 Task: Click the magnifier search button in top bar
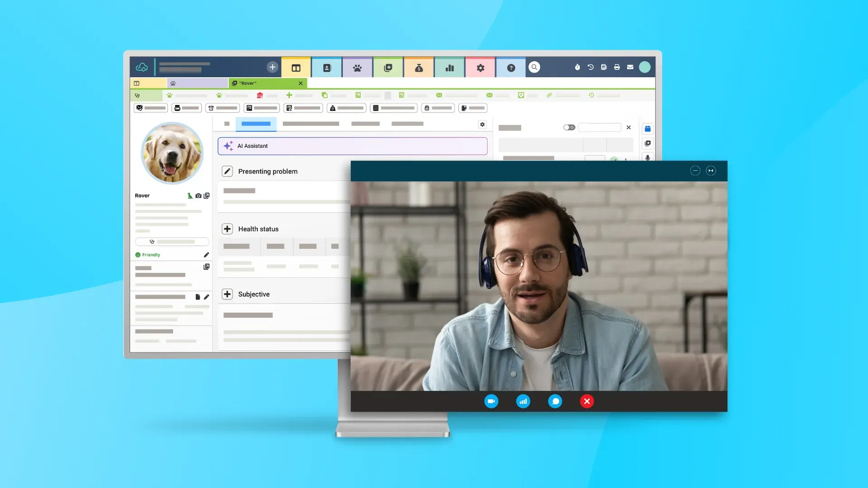pos(534,67)
